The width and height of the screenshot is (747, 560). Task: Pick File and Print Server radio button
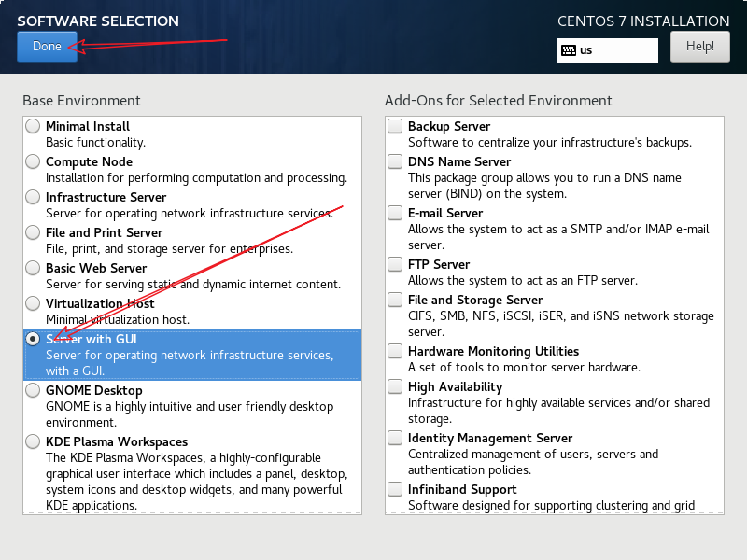(x=33, y=232)
